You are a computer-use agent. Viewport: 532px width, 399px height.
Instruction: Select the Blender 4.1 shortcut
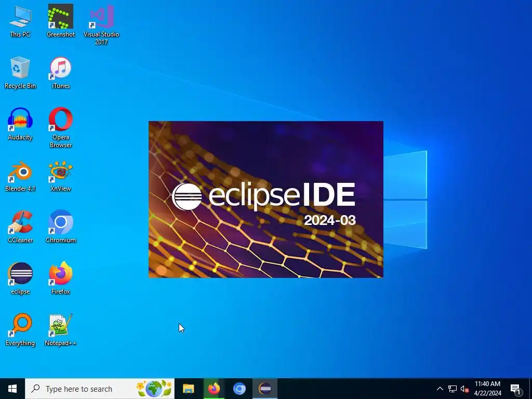coord(20,176)
